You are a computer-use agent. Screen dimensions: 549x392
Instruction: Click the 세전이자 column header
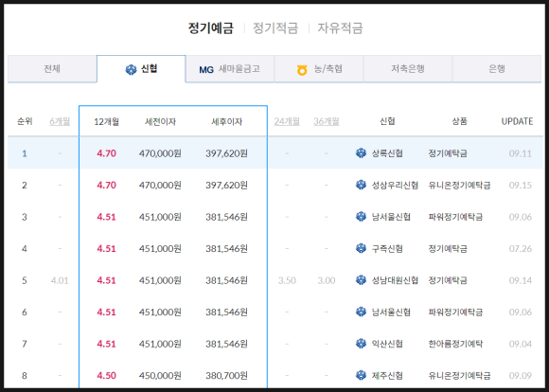160,121
